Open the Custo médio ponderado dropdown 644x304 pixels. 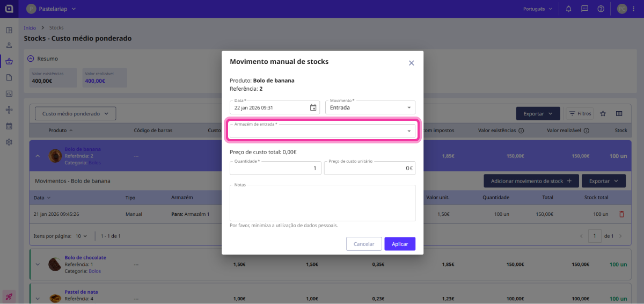tap(75, 114)
